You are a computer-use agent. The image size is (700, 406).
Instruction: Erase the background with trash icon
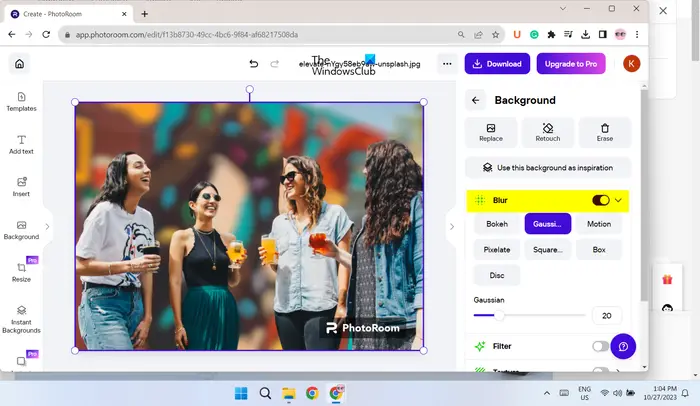[604, 132]
